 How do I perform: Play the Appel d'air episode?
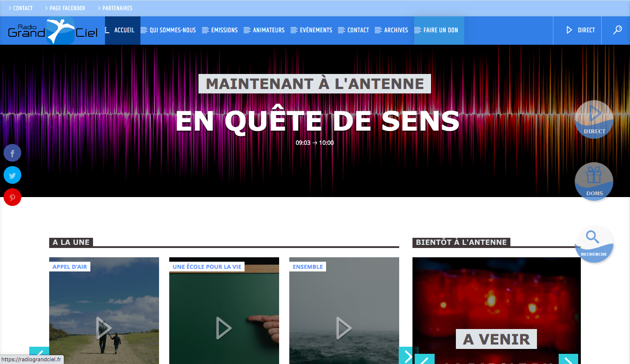[x=104, y=328]
